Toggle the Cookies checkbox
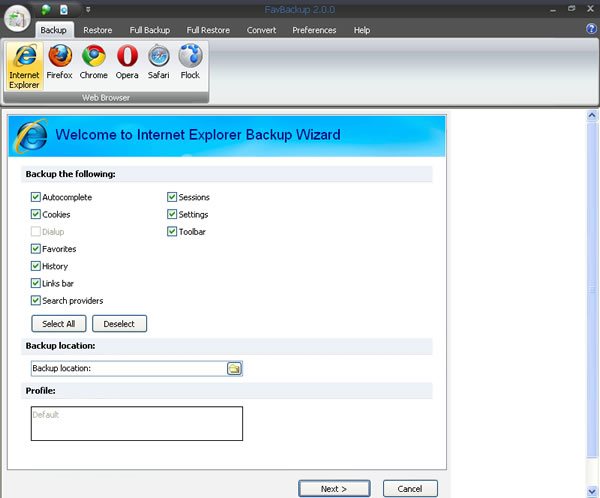The image size is (600, 498). pos(36,214)
